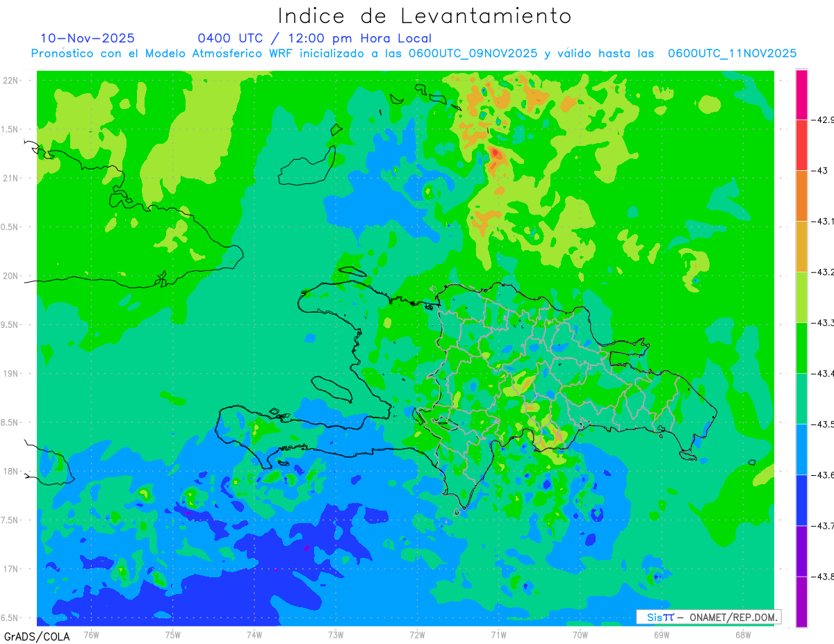
Task: Click the "69W" longitude label
Action: point(662,634)
